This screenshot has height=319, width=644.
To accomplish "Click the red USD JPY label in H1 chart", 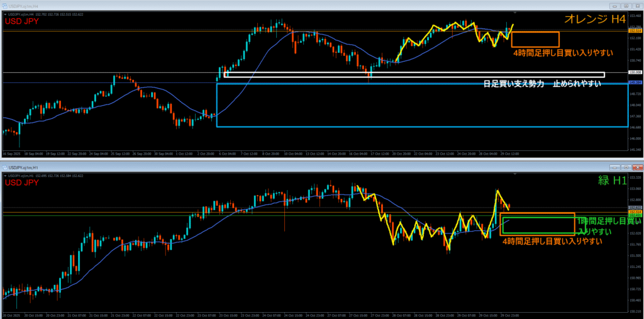I will (x=22, y=182).
